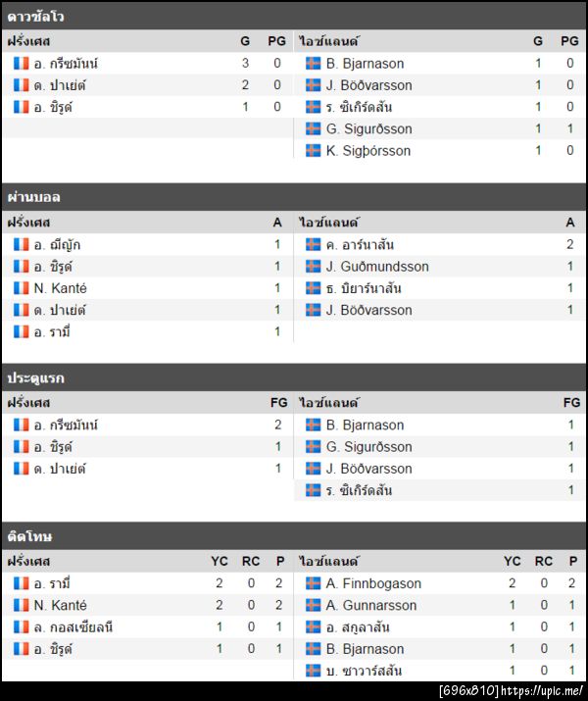This screenshot has width=588, height=701.
Task: Select the ผ่านบอล section header
Action: pos(33,197)
